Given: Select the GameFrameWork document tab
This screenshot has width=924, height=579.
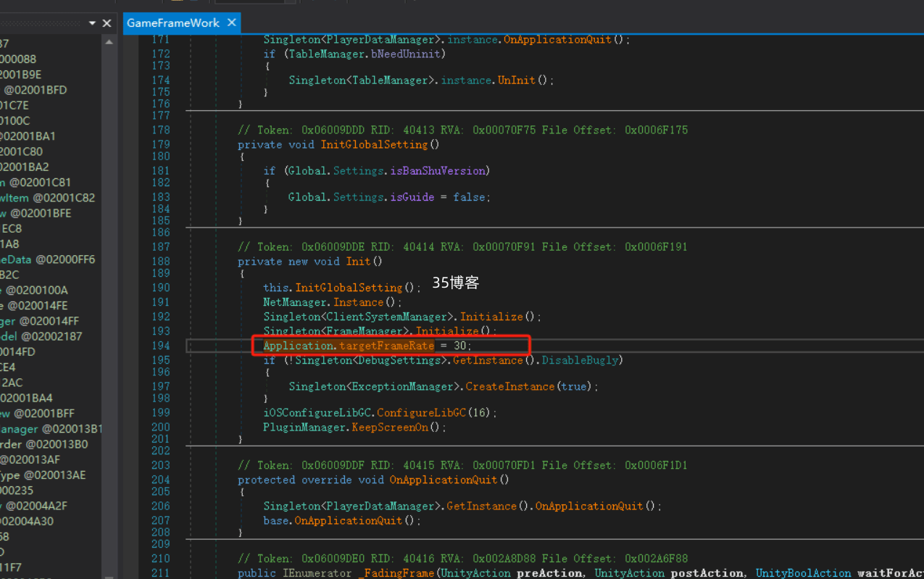Looking at the screenshot, I should pyautogui.click(x=173, y=23).
